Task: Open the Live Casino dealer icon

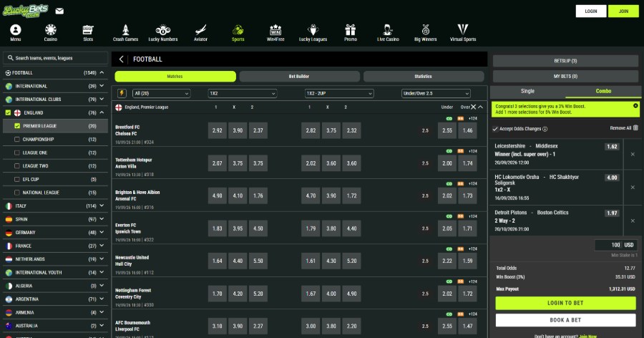Action: click(x=388, y=30)
